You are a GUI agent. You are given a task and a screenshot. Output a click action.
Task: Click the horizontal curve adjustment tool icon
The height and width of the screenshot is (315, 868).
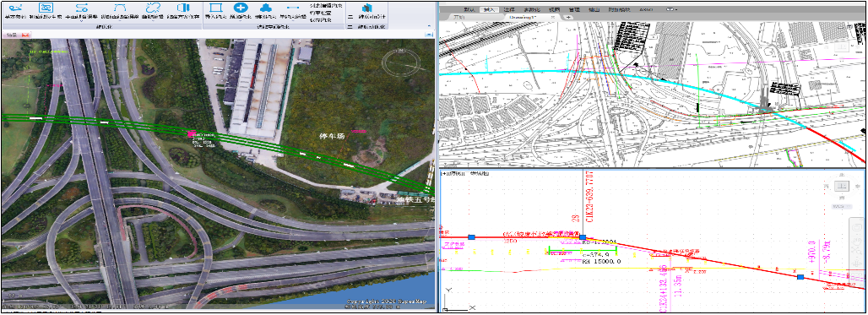83,8
